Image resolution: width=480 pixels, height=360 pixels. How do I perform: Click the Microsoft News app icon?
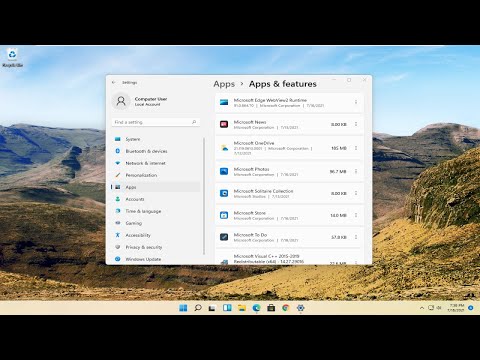point(224,124)
